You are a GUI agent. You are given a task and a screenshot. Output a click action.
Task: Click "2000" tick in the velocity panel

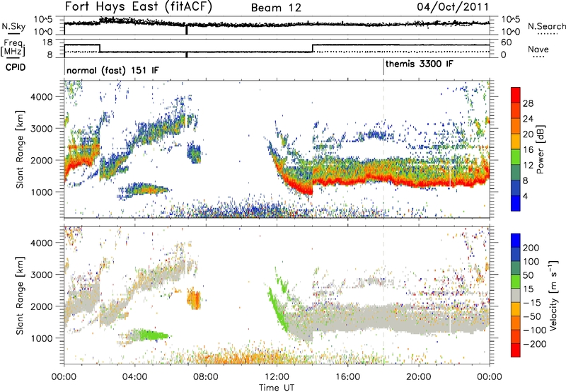pyautogui.click(x=42, y=307)
